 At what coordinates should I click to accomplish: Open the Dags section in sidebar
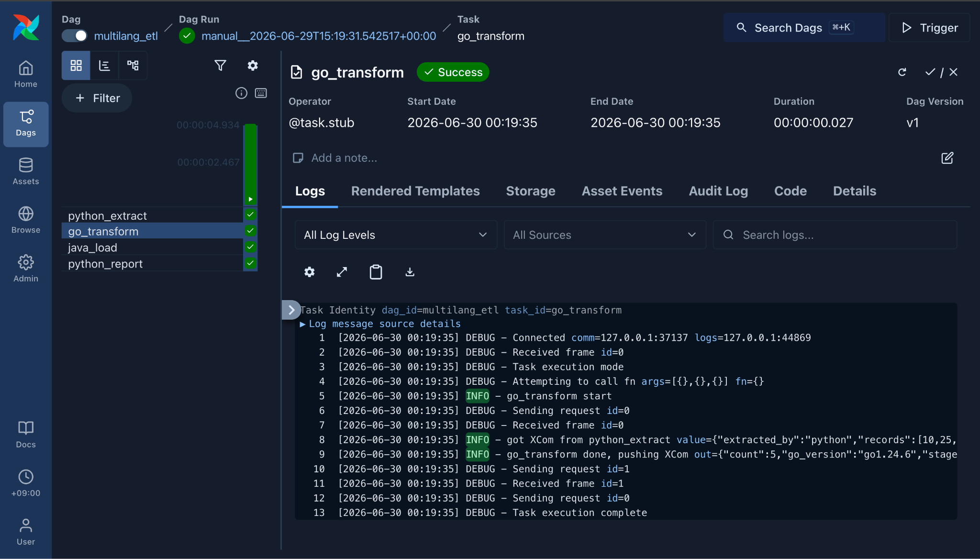[26, 124]
